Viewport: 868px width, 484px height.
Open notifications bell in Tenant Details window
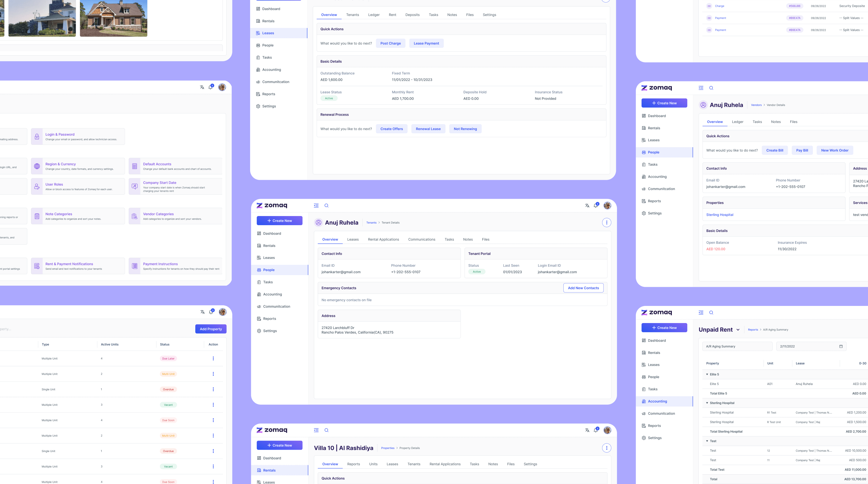pos(596,205)
